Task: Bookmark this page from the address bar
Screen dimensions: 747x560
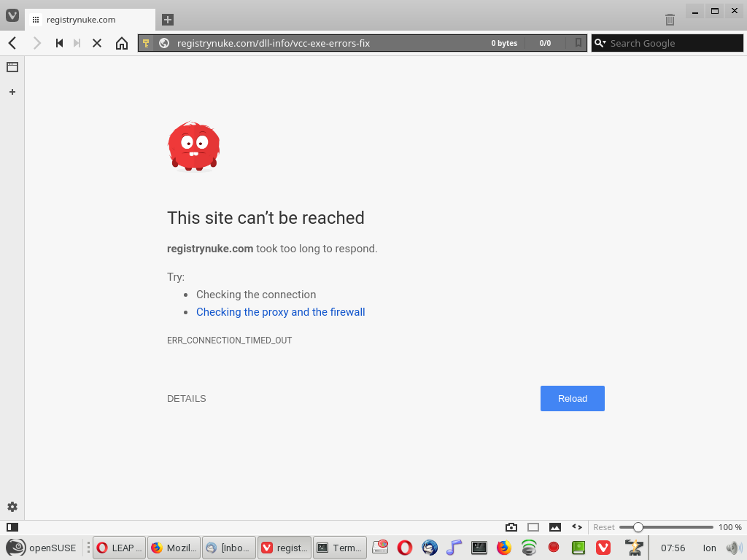Action: [x=578, y=43]
